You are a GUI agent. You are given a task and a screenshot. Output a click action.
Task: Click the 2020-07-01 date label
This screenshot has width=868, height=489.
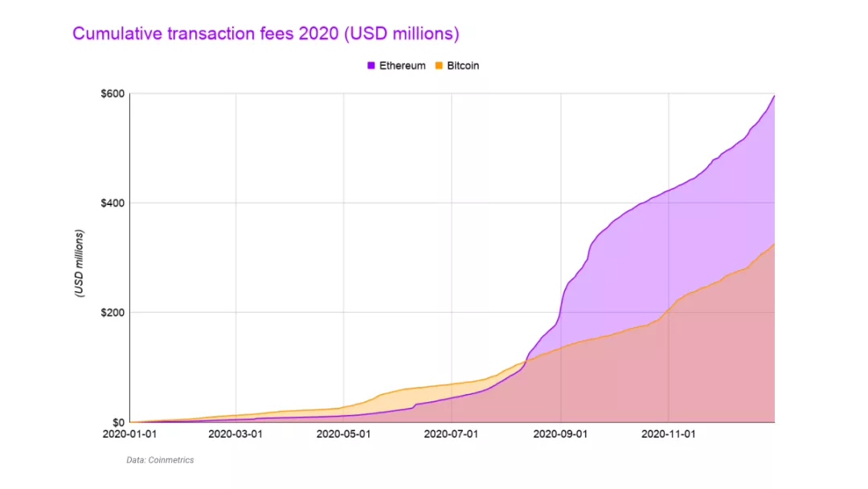click(x=451, y=434)
